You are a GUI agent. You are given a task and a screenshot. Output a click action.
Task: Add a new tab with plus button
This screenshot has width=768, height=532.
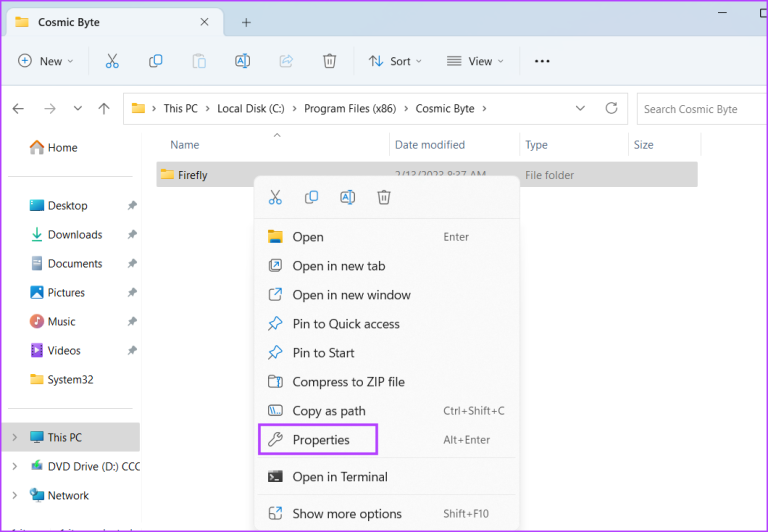[246, 22]
